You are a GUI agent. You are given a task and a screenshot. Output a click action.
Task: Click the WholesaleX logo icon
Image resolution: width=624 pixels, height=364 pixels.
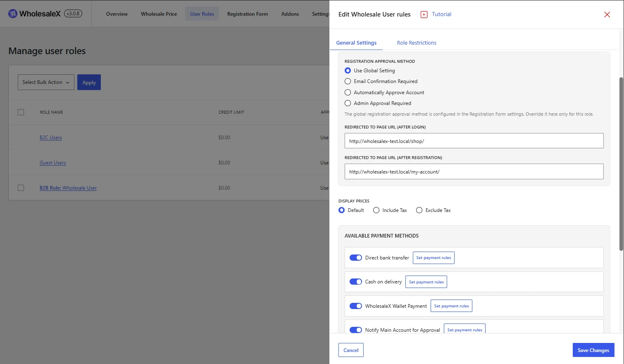tap(13, 14)
